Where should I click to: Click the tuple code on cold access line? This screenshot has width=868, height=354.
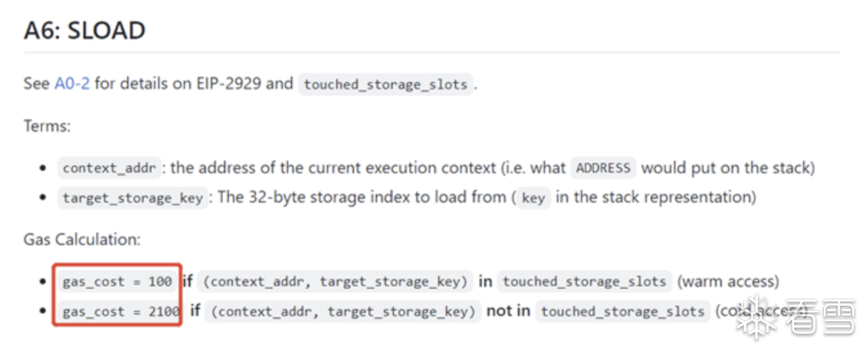343,311
